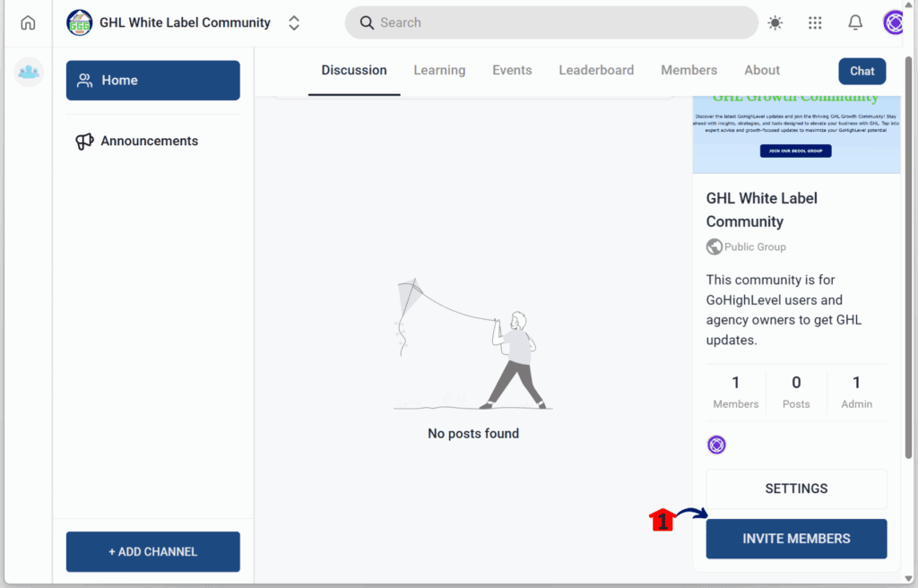This screenshot has height=588, width=918.
Task: Open the Members tab
Action: pos(689,70)
